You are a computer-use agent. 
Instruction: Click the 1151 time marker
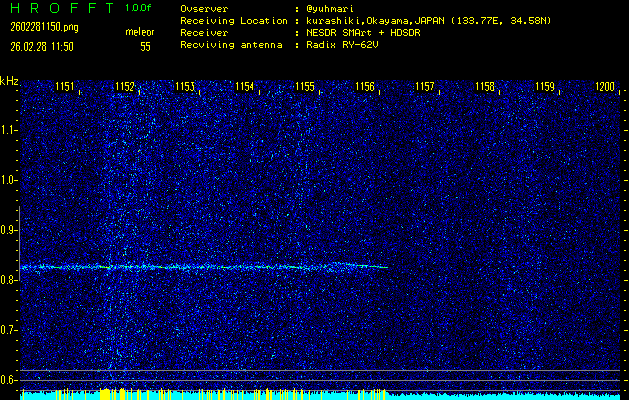[64, 87]
